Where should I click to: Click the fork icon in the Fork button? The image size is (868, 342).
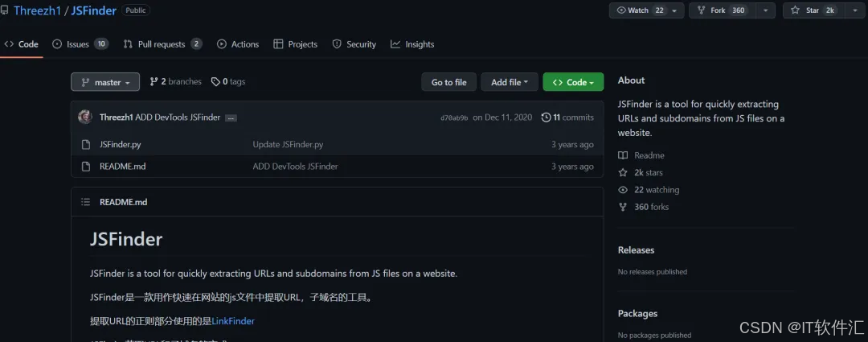point(702,10)
